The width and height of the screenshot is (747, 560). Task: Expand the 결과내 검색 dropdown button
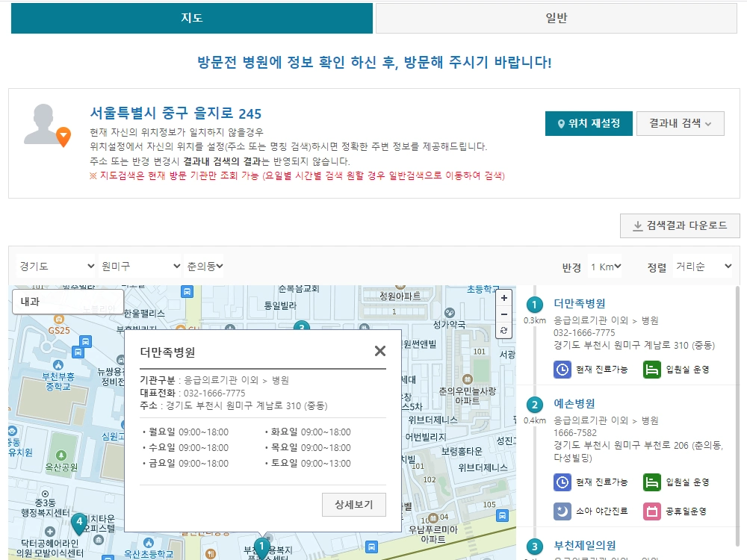[680, 124]
